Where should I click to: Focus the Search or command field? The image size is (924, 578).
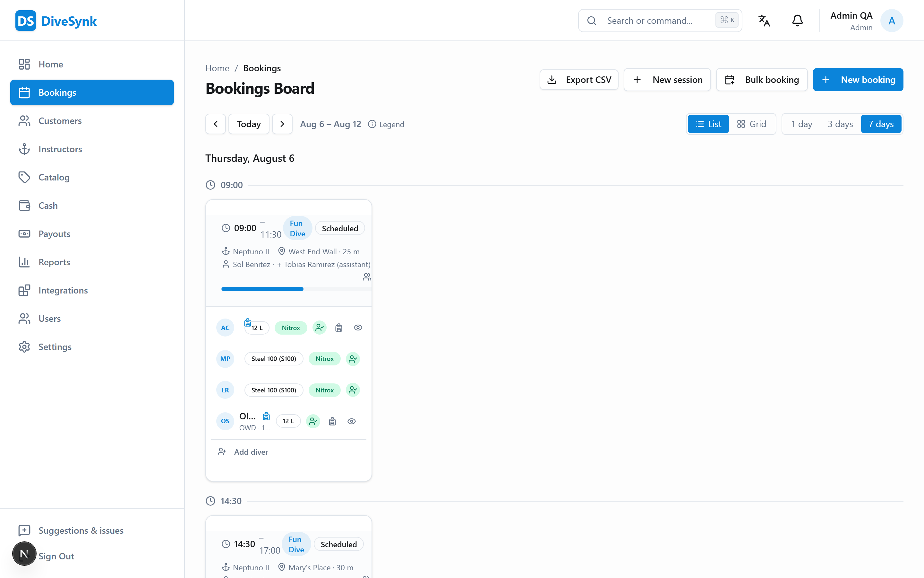[660, 21]
